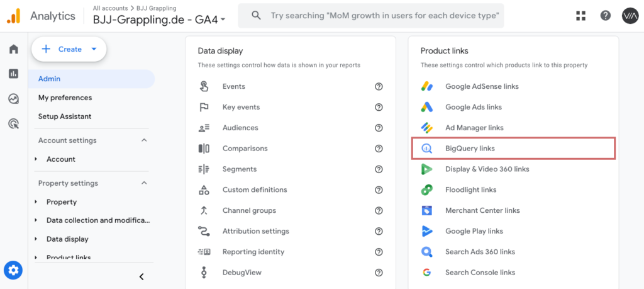644x289 pixels.
Task: Open the Advertising icon in left rail
Action: pyautogui.click(x=13, y=123)
